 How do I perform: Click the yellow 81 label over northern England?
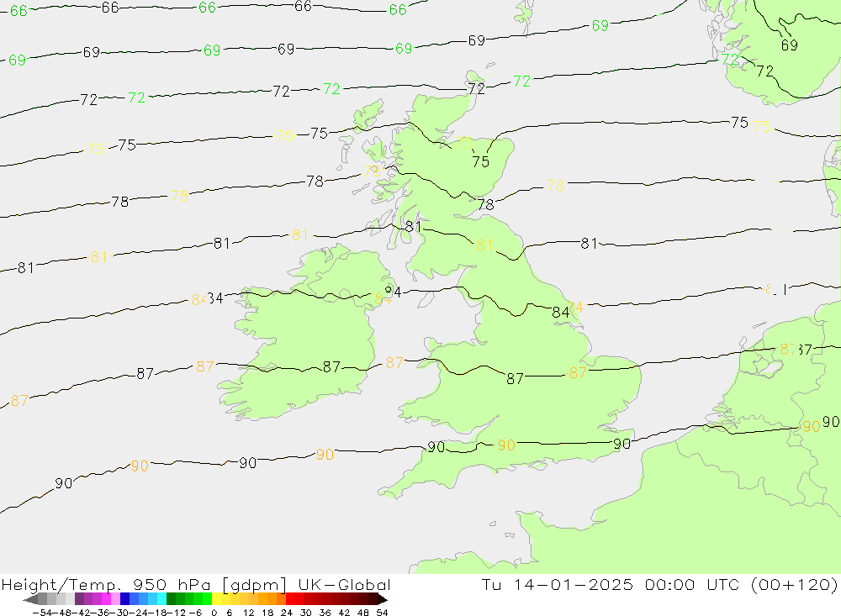tap(484, 245)
